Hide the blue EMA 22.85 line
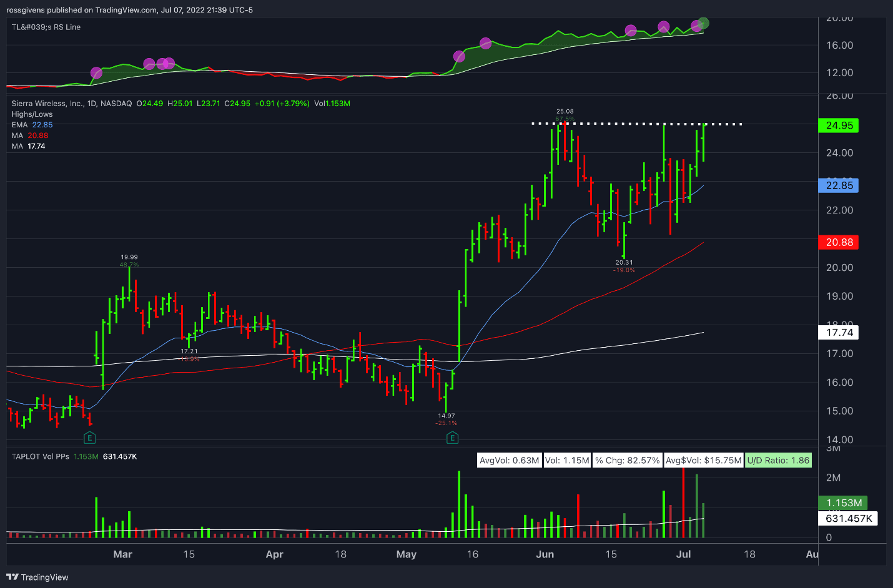This screenshot has height=588, width=893. [31, 125]
